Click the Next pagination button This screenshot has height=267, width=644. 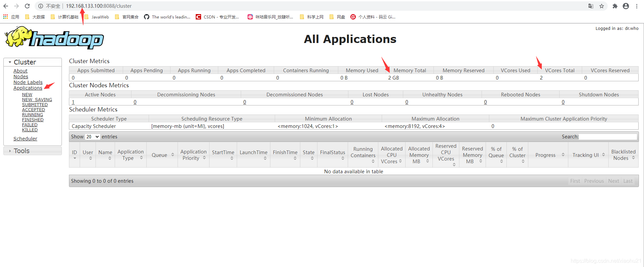613,181
